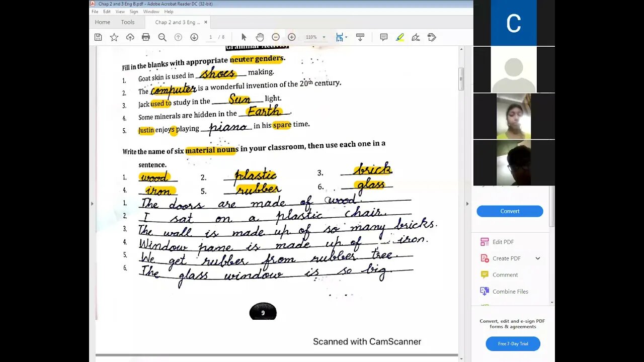Select participant C video tile

pos(514,23)
